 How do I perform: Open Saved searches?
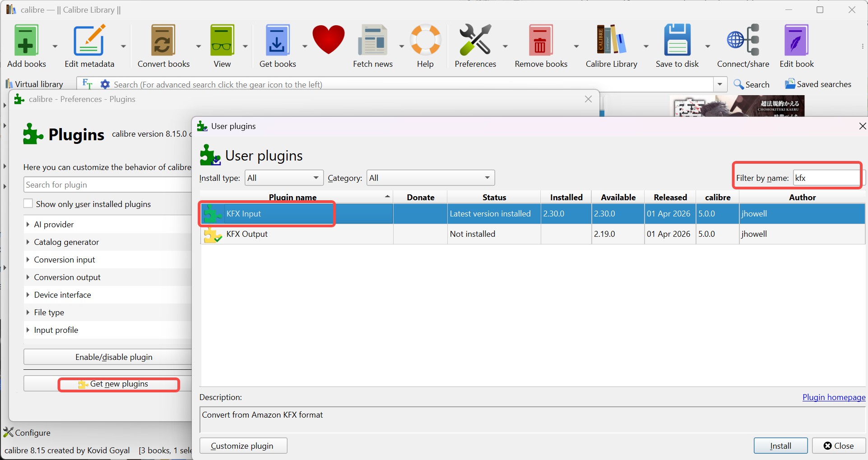pos(818,84)
